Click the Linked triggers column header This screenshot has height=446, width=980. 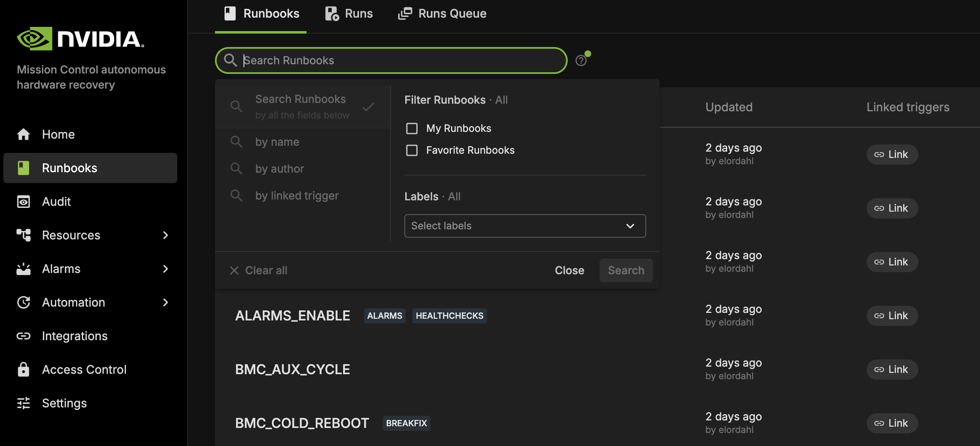click(x=908, y=107)
